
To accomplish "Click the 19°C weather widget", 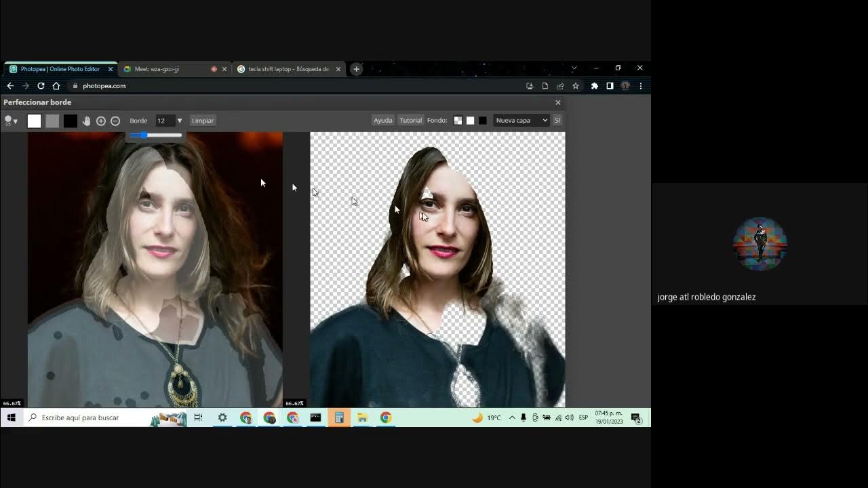I will (487, 418).
